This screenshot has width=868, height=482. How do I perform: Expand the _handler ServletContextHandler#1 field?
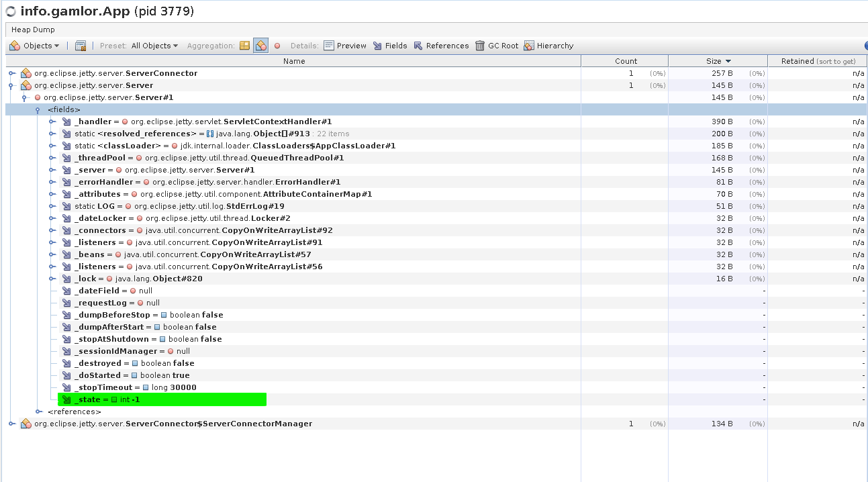pyautogui.click(x=52, y=122)
